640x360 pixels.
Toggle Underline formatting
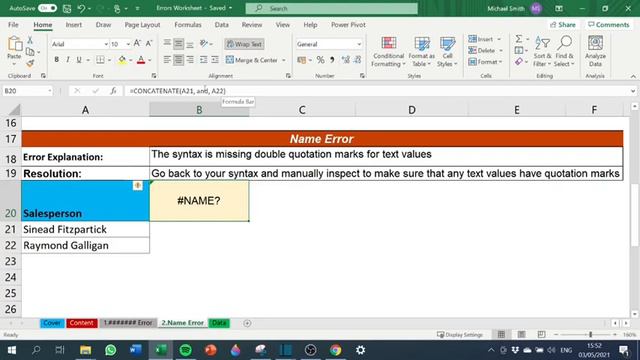pos(79,60)
